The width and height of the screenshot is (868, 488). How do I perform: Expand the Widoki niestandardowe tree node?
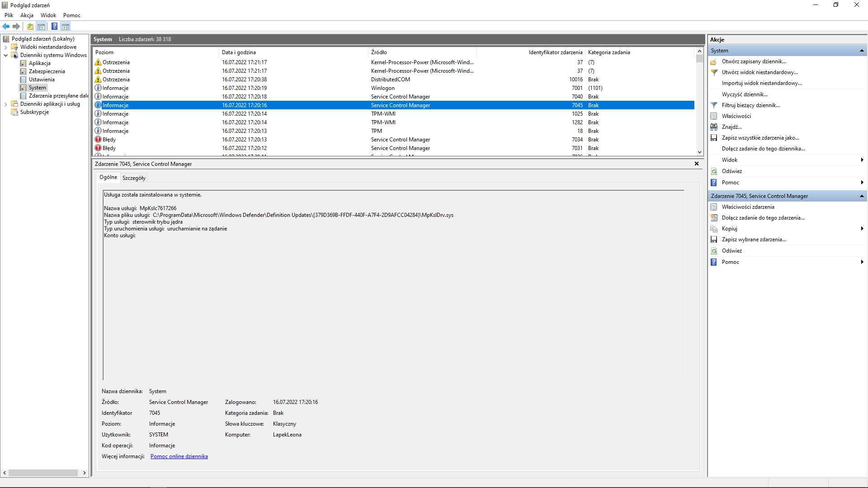click(5, 47)
